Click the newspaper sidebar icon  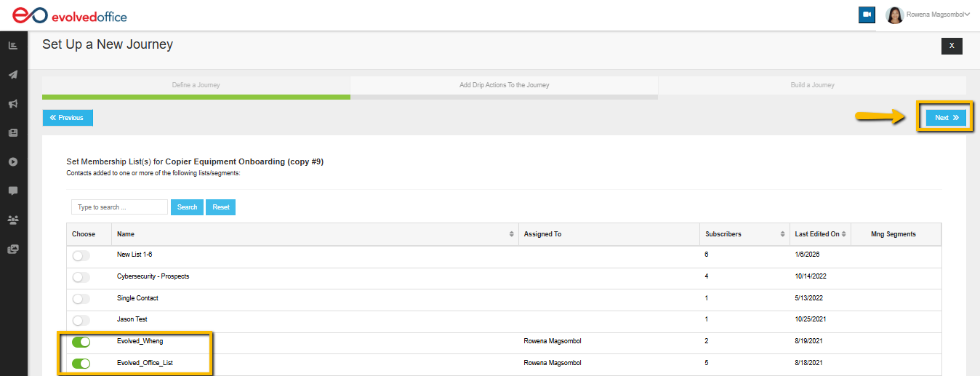[x=13, y=133]
